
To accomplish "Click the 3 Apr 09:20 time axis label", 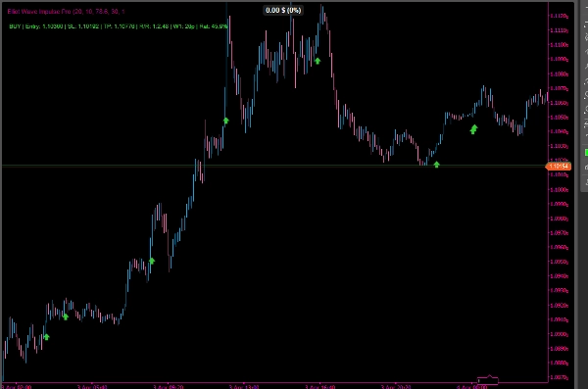I will tap(168, 387).
